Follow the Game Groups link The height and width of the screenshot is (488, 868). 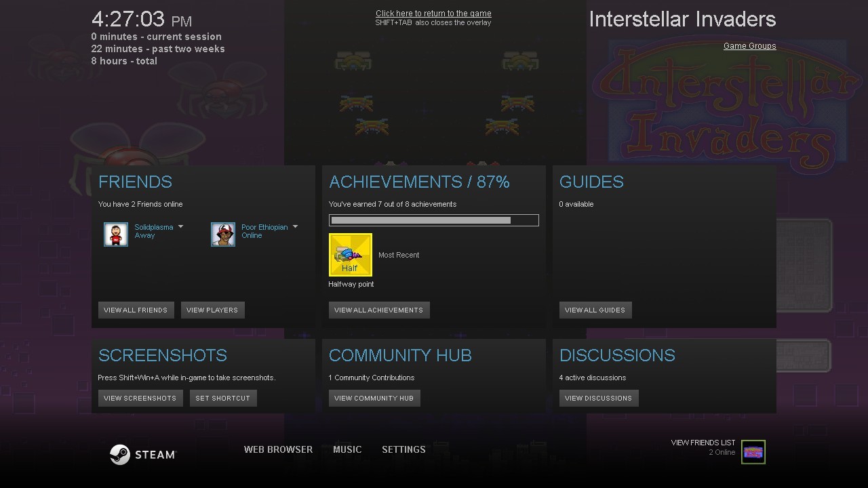coord(749,46)
